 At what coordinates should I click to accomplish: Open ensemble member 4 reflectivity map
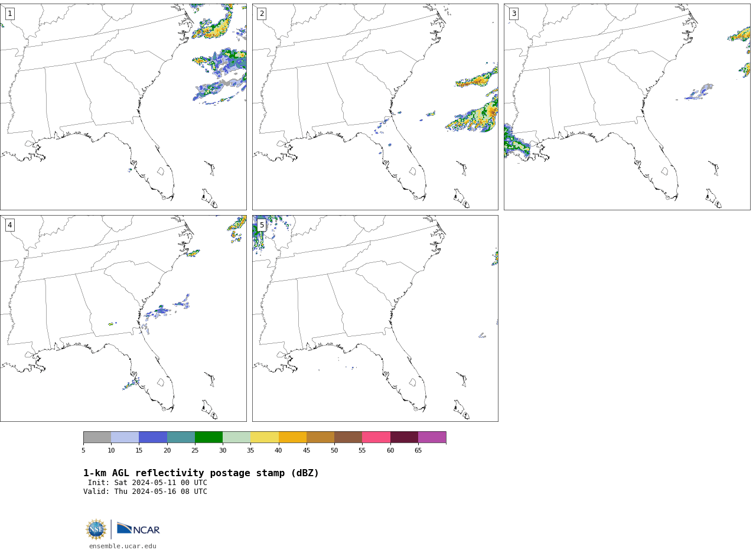point(123,318)
